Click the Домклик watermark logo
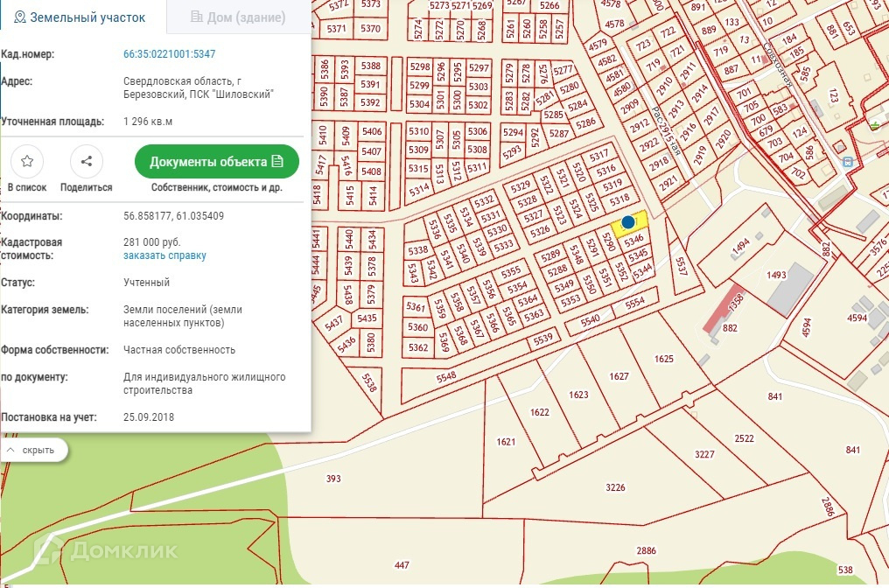Viewport: 889px width, 588px height. tap(107, 549)
